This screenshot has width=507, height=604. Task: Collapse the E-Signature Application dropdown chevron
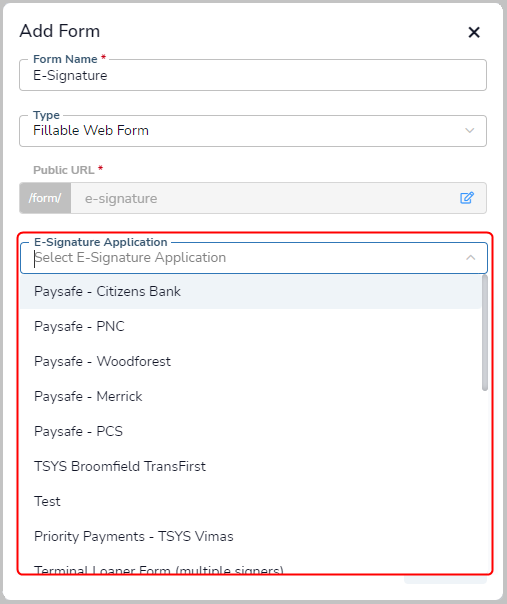point(470,257)
